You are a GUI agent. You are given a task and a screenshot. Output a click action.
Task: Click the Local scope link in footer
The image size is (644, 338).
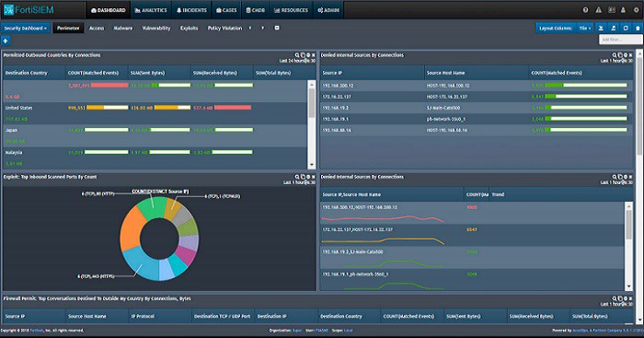(x=349, y=331)
